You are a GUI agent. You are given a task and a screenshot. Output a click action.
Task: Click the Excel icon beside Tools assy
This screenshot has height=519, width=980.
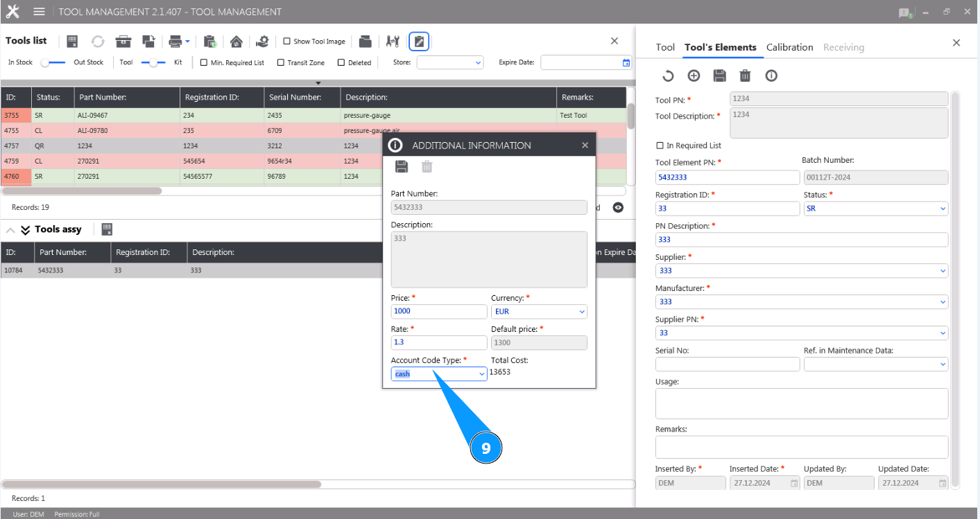coord(108,229)
